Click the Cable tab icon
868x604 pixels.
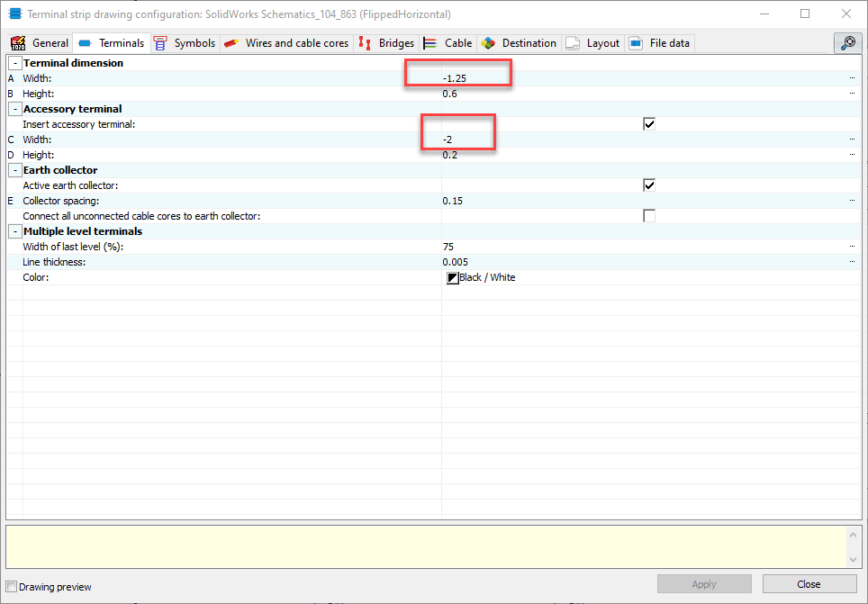[x=430, y=43]
